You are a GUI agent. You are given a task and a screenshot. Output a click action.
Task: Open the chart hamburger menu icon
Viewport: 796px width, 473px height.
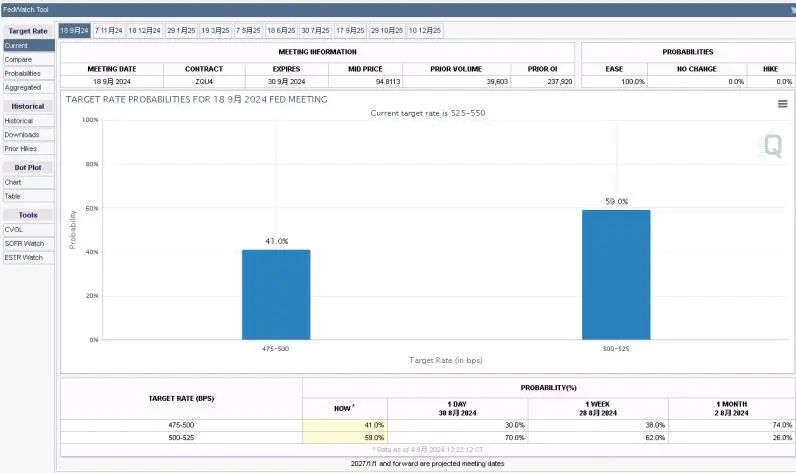782,103
